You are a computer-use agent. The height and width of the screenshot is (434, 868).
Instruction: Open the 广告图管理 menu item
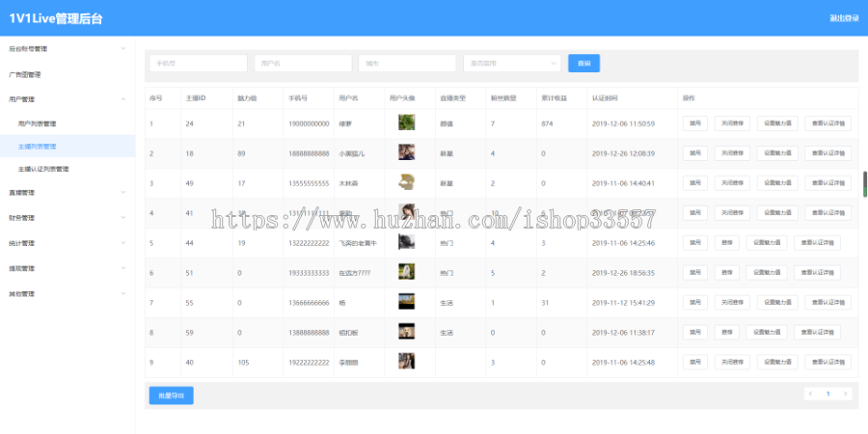coord(68,74)
